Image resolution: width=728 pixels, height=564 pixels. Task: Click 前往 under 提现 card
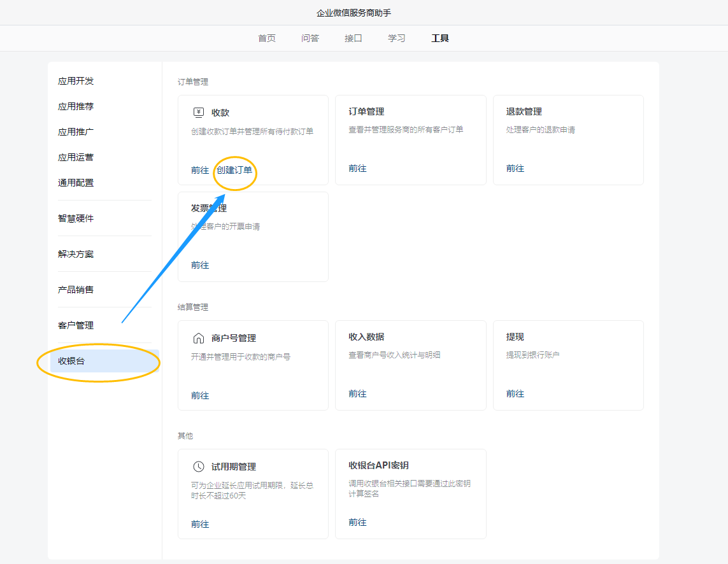click(x=515, y=393)
